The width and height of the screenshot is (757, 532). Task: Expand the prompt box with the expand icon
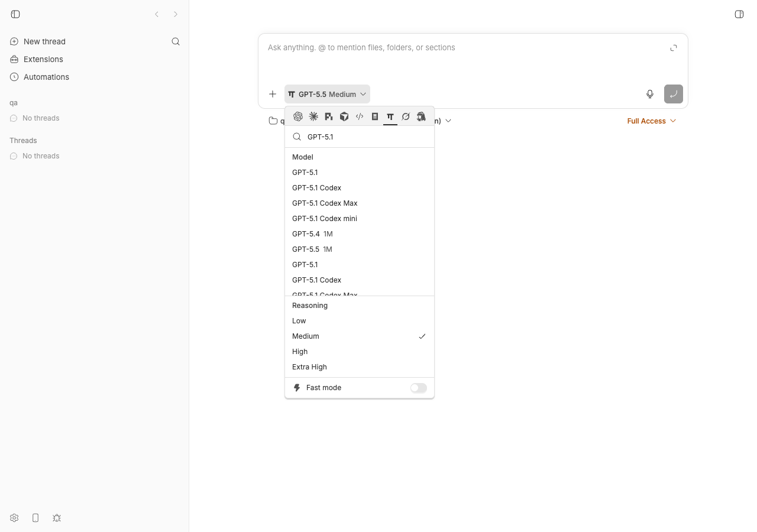click(x=674, y=48)
